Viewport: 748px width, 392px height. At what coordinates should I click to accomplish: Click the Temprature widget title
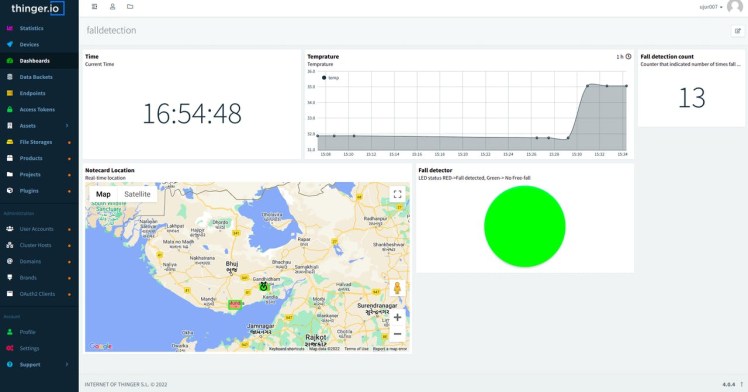pos(323,56)
